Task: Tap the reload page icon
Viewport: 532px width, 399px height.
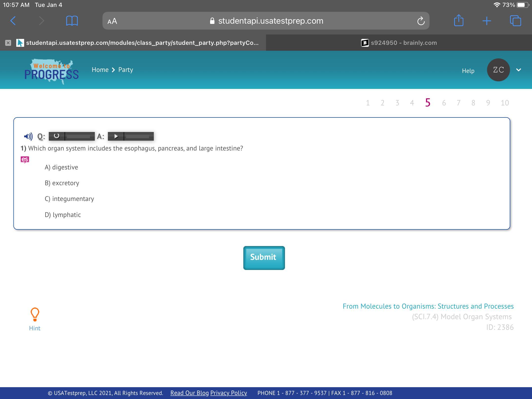Action: (x=421, y=21)
